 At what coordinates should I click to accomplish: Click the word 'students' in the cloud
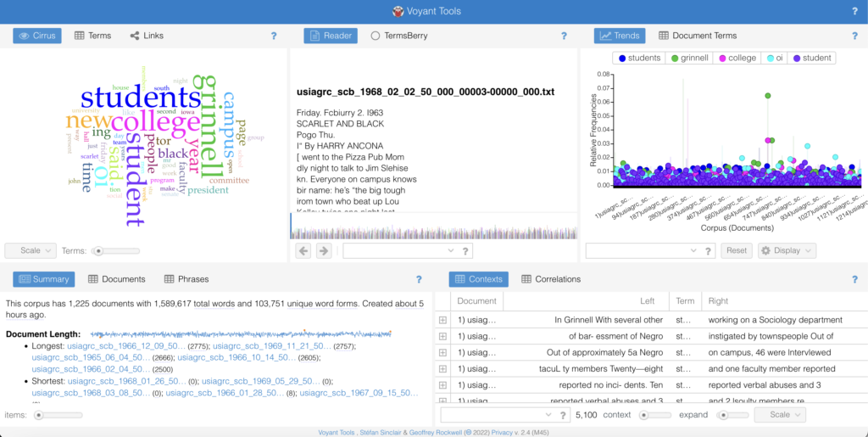(x=141, y=98)
